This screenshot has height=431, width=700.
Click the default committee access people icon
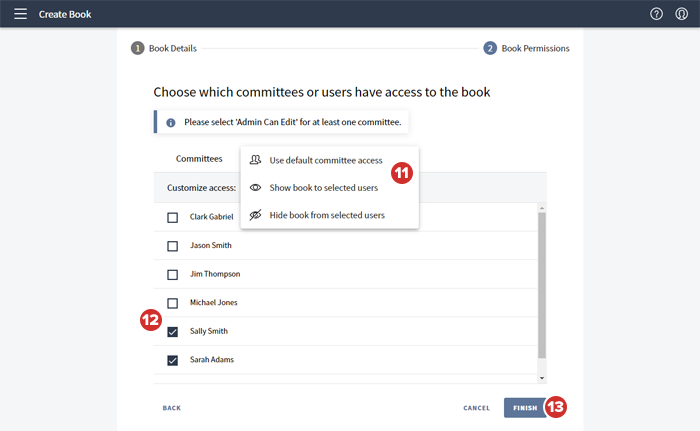coord(256,160)
